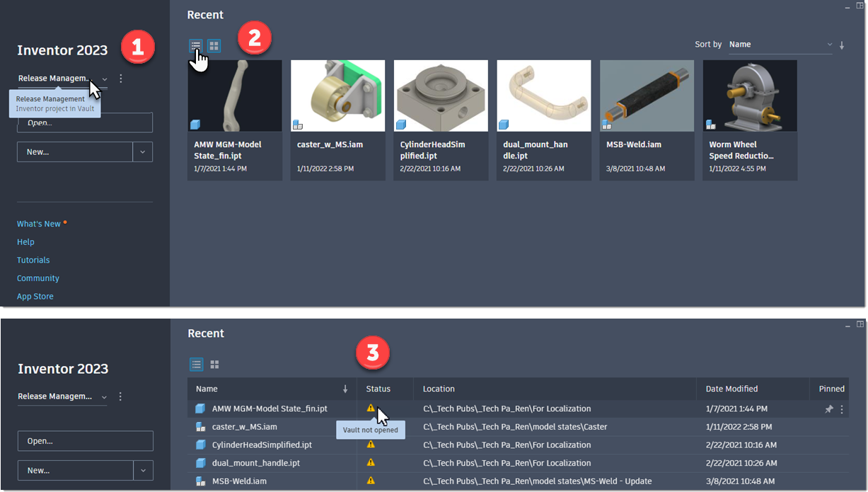
Task: Click the warning status icon for AMW MGM-Model State_fin.ipt
Action: click(371, 408)
